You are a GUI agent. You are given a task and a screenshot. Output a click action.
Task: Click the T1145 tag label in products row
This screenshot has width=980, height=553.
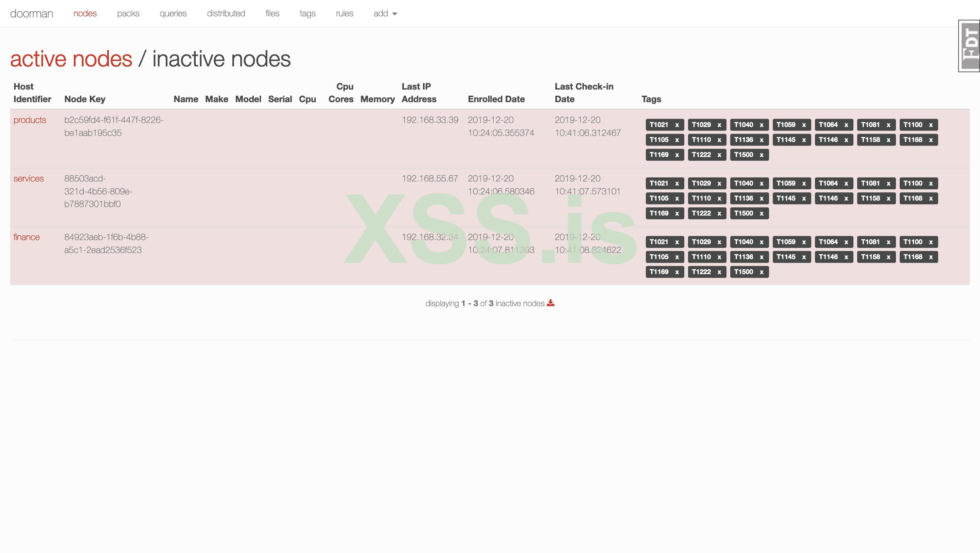(786, 140)
